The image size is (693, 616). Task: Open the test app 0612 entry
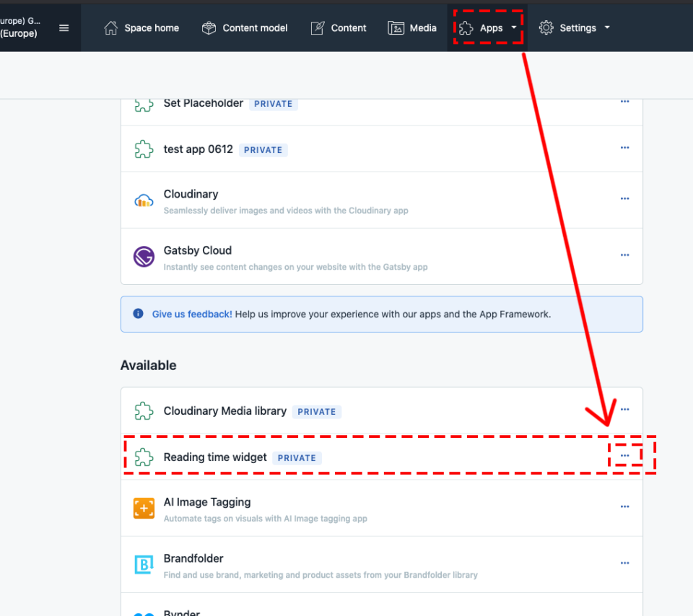tap(198, 149)
